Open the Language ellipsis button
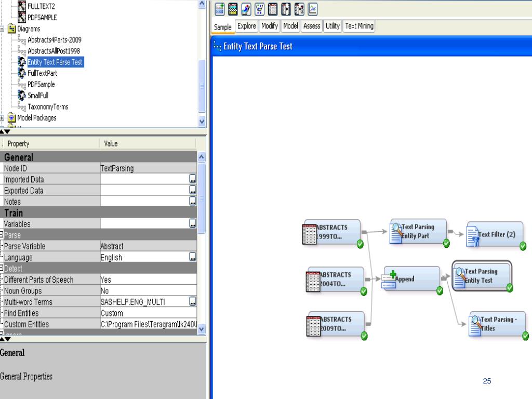532x399 pixels. 192,257
